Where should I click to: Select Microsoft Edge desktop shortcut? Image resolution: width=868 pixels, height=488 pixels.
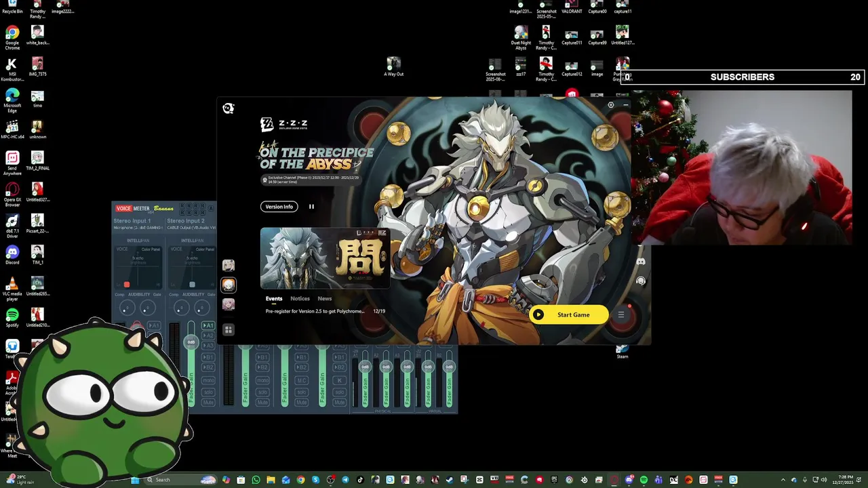point(12,101)
